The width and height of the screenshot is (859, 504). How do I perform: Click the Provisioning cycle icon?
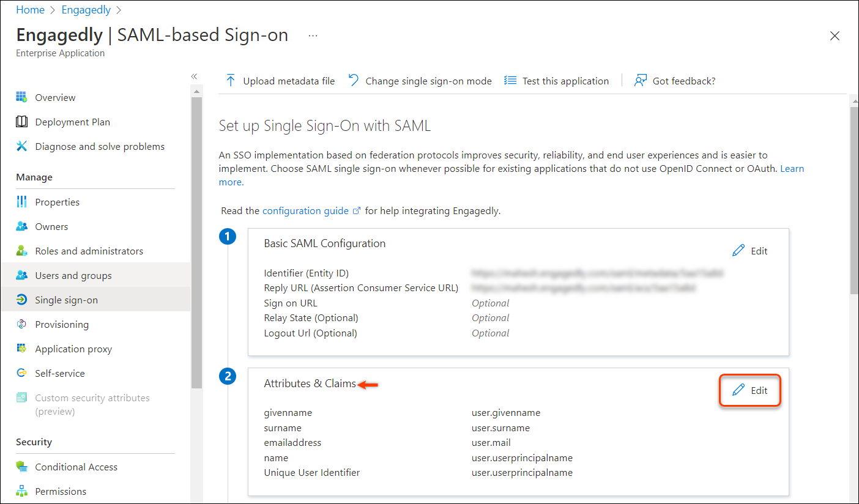[x=22, y=324]
